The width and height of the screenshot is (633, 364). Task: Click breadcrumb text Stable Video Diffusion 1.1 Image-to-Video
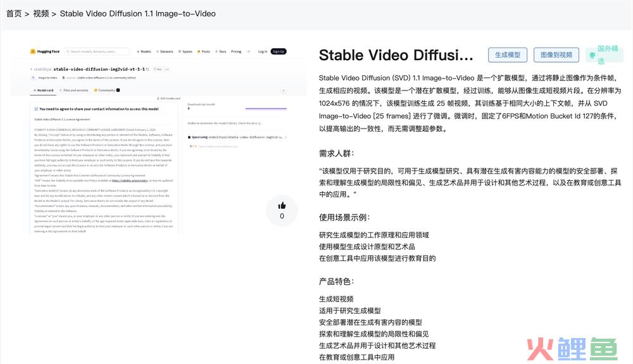tap(137, 14)
